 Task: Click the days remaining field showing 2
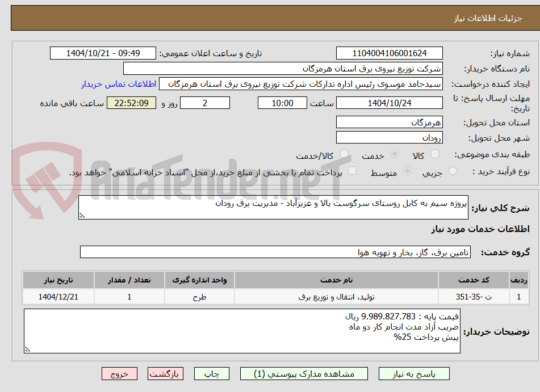205,103
